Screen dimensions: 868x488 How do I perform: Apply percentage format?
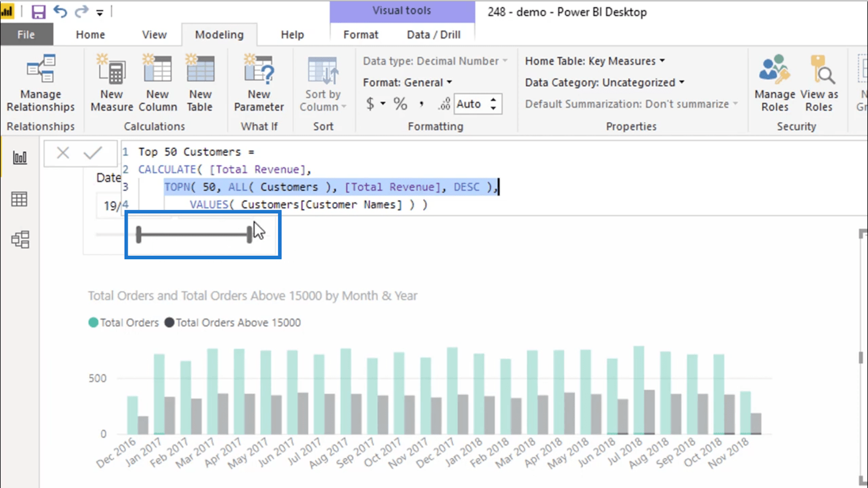pos(400,104)
